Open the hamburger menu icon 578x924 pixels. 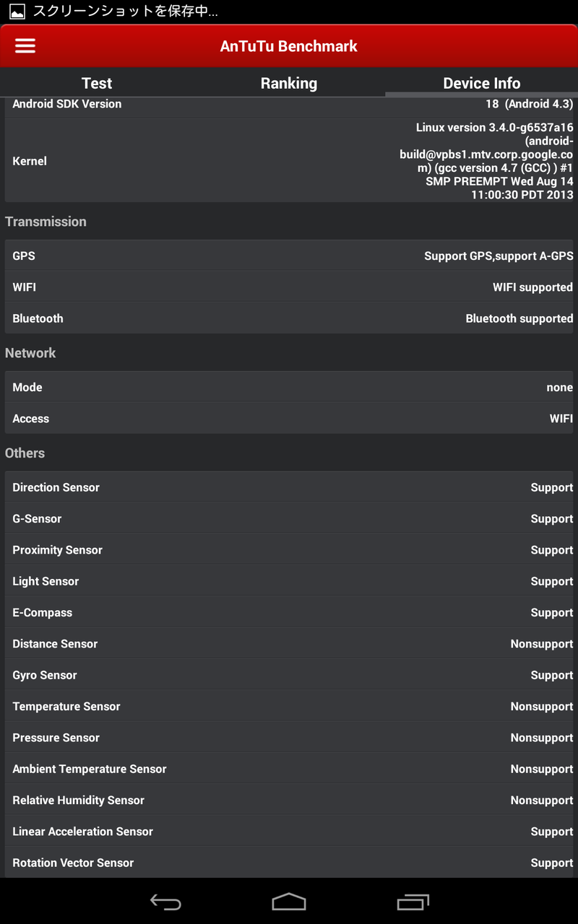25,45
